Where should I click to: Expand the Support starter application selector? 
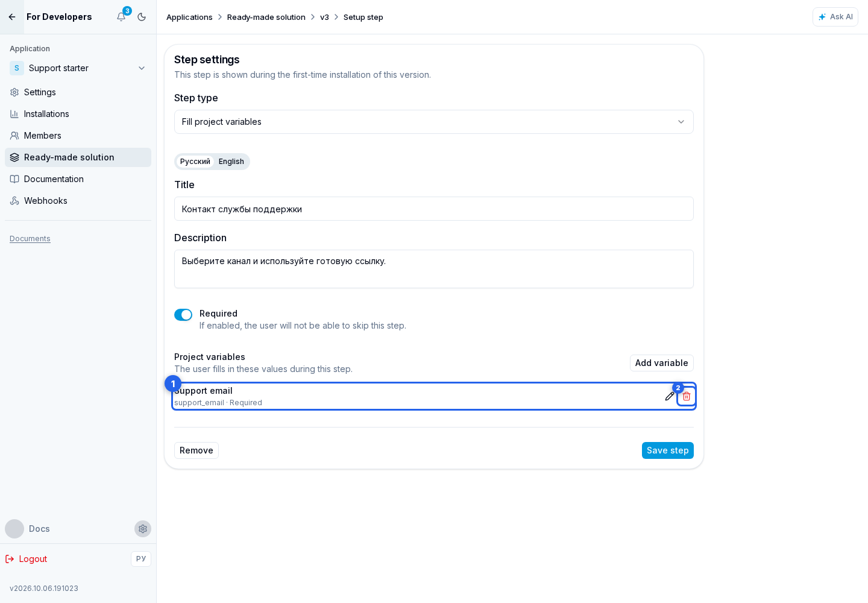coord(78,68)
